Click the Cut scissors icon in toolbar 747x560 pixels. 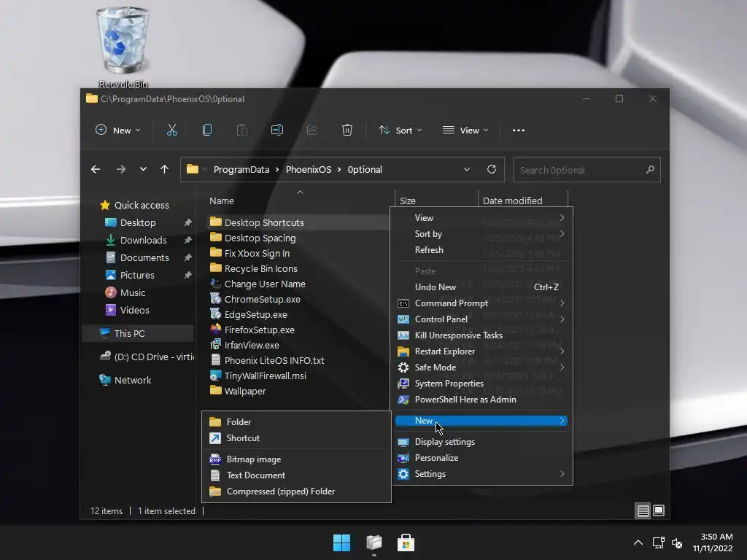(172, 130)
